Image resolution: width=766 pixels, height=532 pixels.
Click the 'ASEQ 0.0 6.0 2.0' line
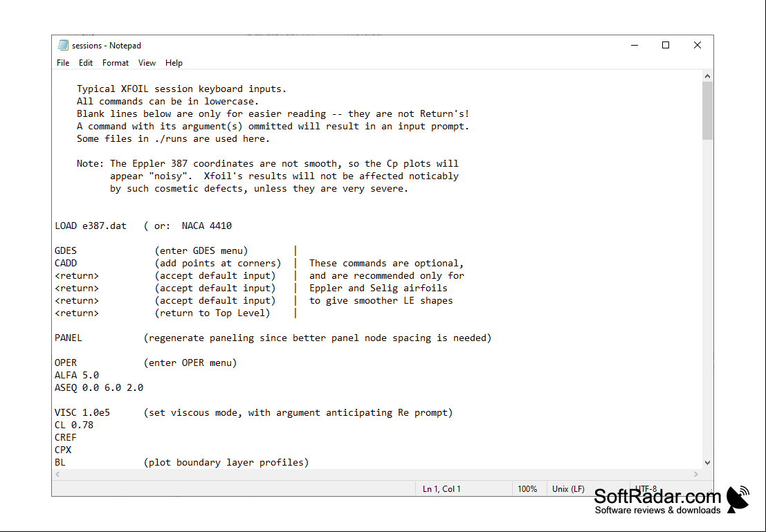tap(99, 388)
